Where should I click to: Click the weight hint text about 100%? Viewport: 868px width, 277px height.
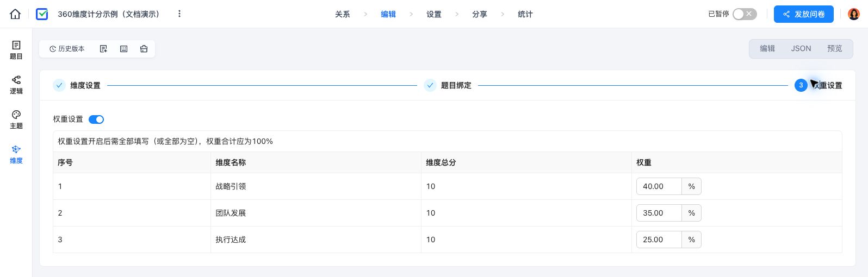[x=165, y=141]
